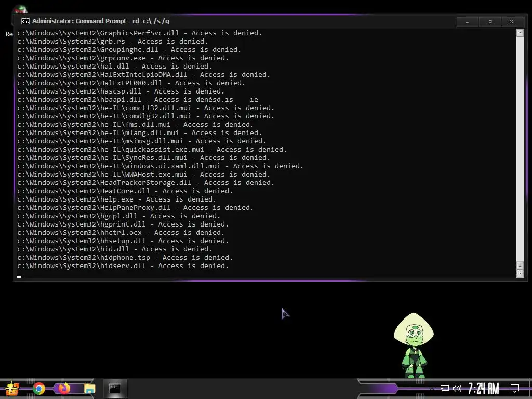Click scrollbar down arrow in Command Prompt
532x399 pixels.
(x=520, y=273)
